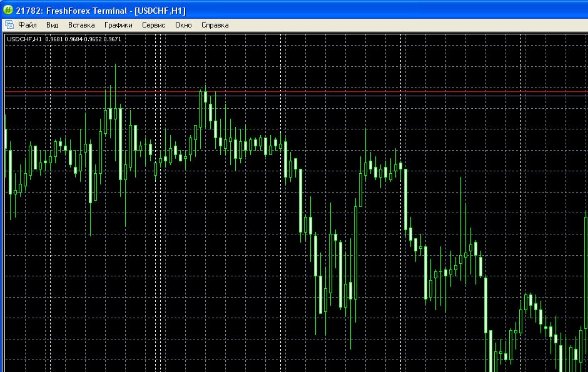Image resolution: width=588 pixels, height=372 pixels.
Task: Click the chart document icon beside Файл
Action: click(9, 25)
